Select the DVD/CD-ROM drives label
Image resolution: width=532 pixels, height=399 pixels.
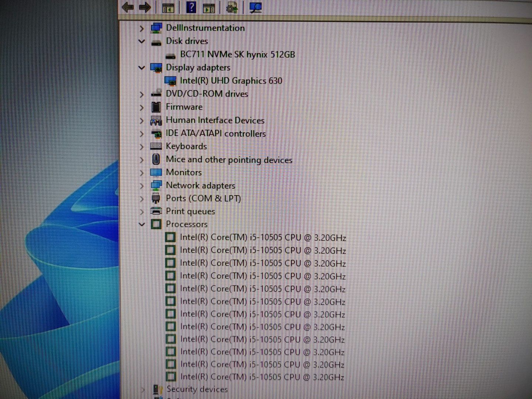coord(207,94)
